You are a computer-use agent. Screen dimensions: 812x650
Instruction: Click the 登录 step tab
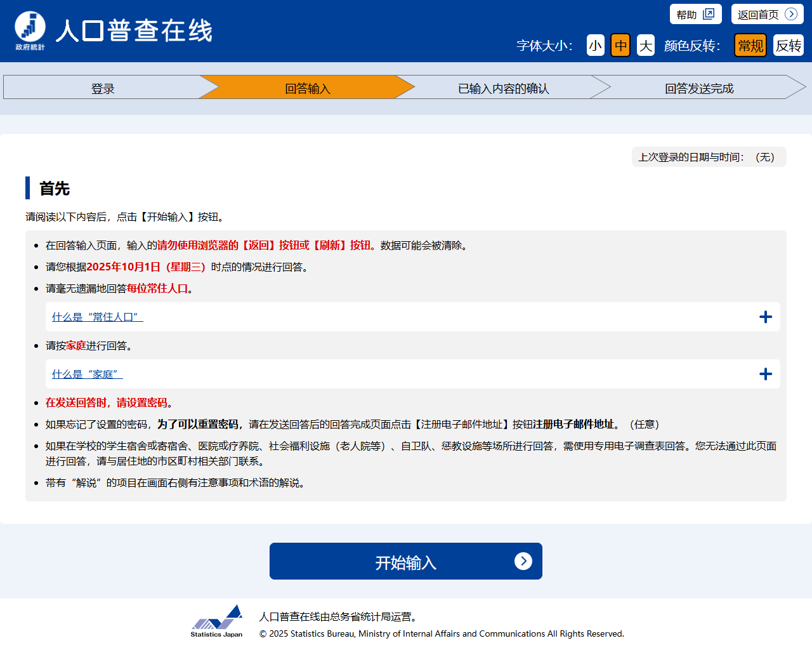point(103,88)
